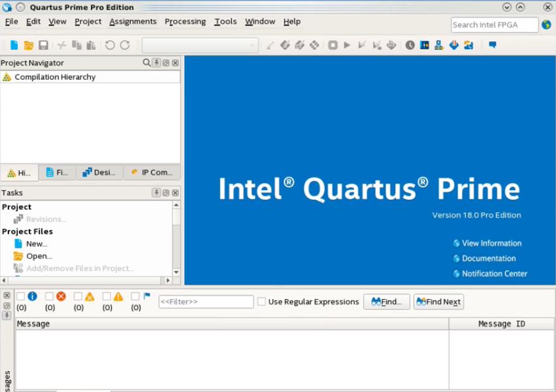The width and height of the screenshot is (556, 392).
Task: Close the Messages panel with its X icon
Action: pos(7,295)
